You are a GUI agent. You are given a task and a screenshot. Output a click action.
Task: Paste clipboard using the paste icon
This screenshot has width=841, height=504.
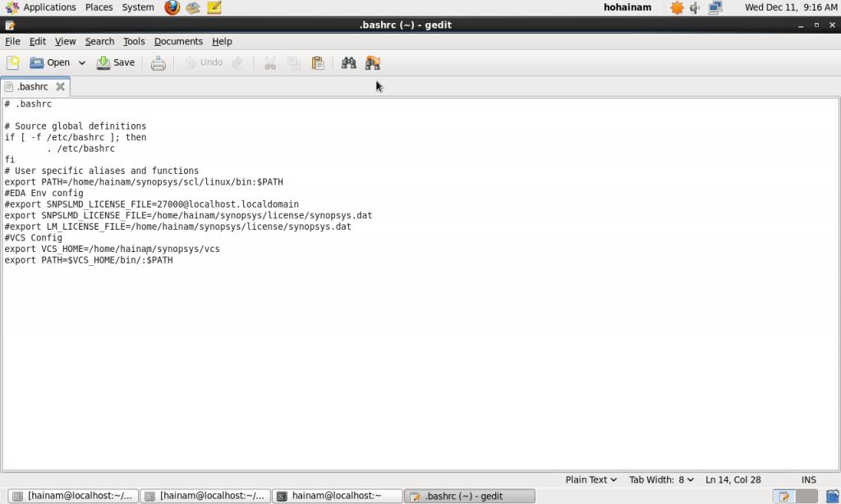318,63
